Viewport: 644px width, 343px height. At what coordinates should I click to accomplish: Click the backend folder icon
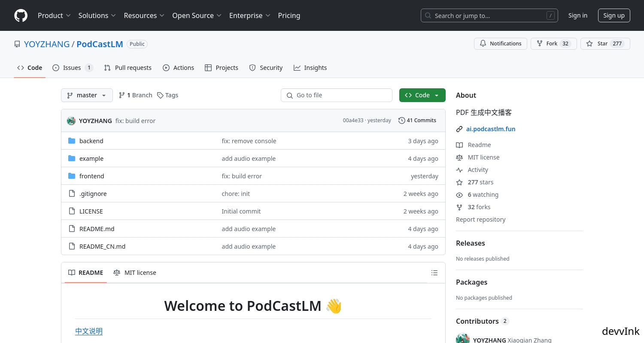pos(72,141)
